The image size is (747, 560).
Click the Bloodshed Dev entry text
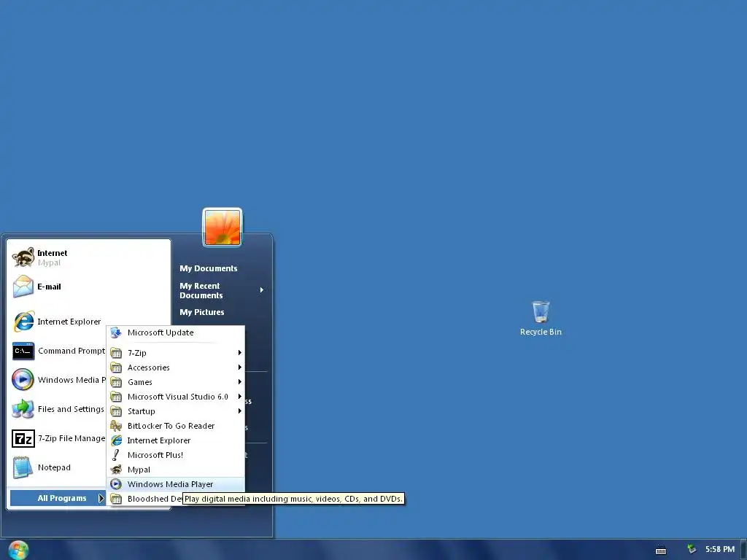[155, 499]
